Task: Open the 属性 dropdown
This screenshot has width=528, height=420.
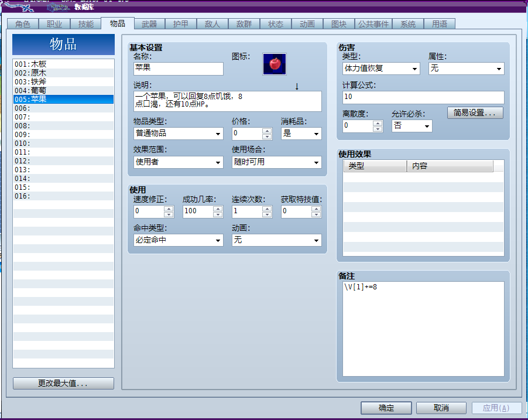Action: (x=466, y=69)
